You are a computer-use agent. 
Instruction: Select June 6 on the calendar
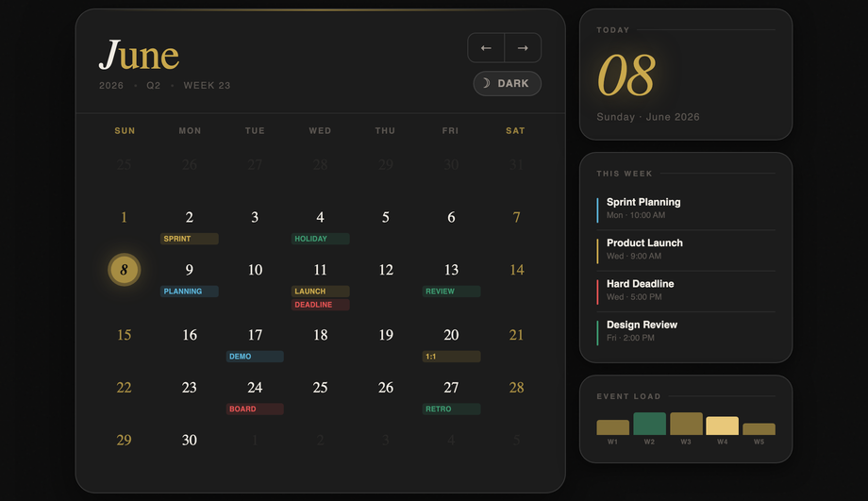point(451,218)
